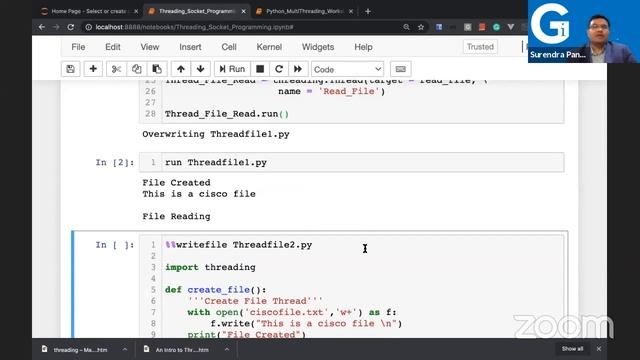The width and height of the screenshot is (640, 360).
Task: Switch to the Python_MultiThreading tab
Action: (x=304, y=11)
